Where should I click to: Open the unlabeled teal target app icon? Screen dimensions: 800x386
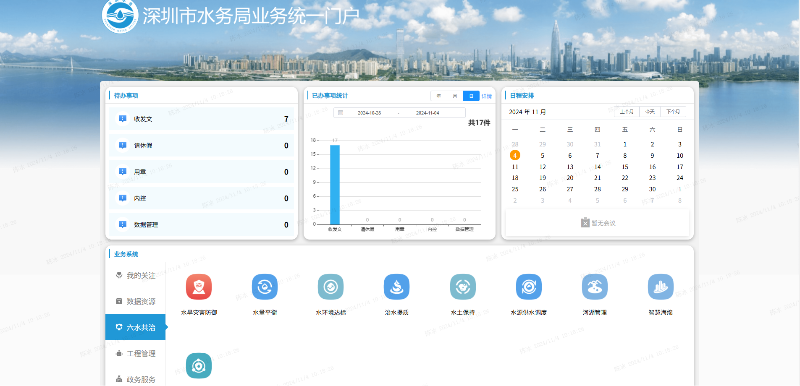[198, 366]
